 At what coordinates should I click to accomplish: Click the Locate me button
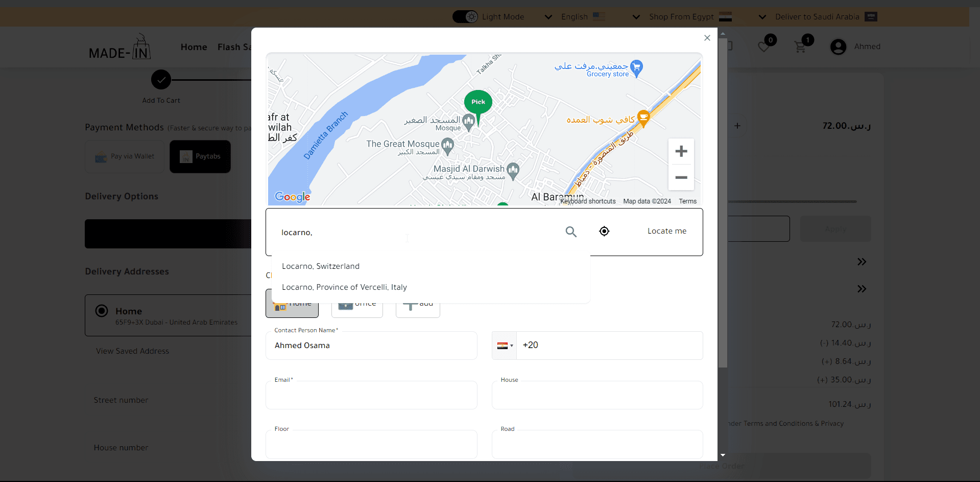tap(666, 231)
